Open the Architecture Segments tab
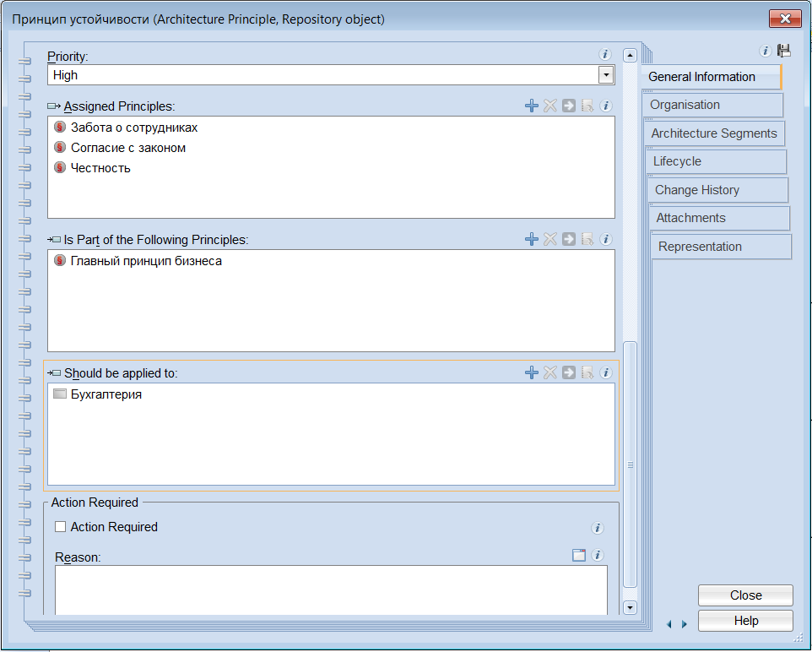The image size is (812, 652). click(x=715, y=133)
